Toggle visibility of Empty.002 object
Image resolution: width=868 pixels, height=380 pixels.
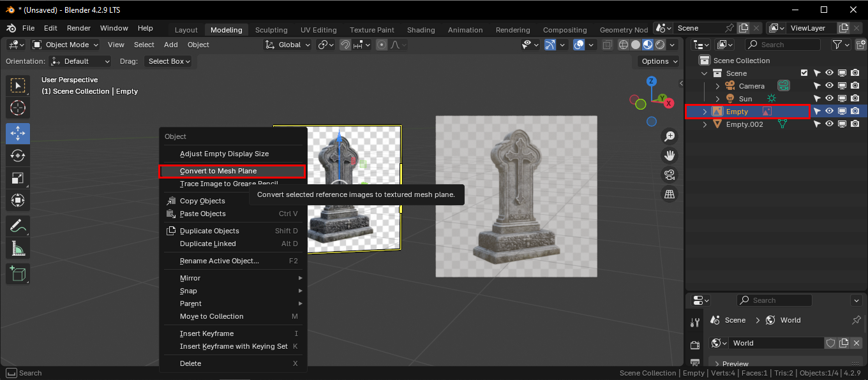[830, 124]
